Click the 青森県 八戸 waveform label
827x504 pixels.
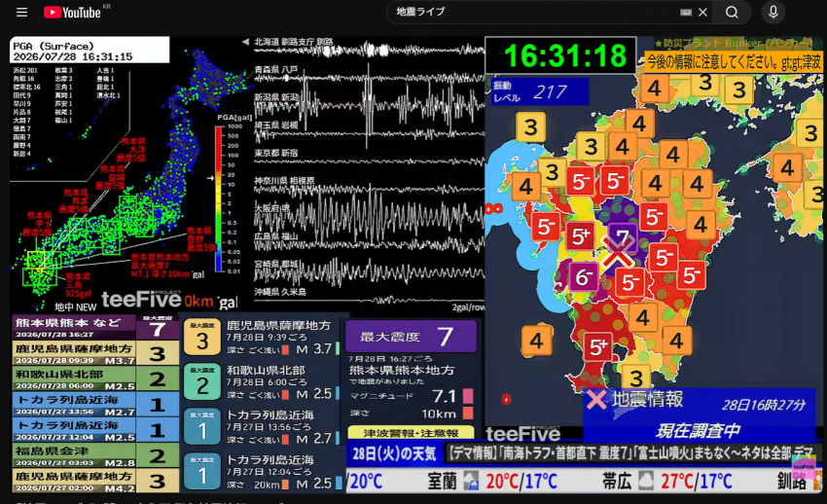point(276,70)
